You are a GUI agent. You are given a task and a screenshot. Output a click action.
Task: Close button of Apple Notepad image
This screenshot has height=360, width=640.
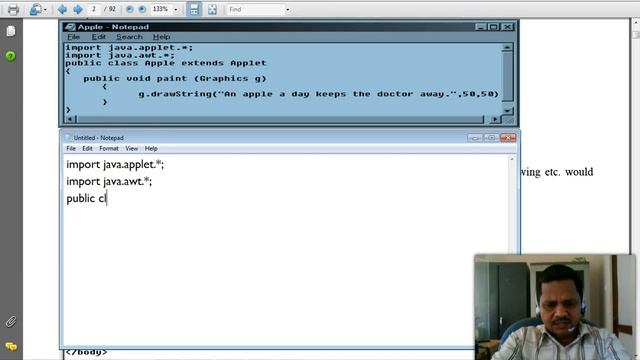coord(507,27)
